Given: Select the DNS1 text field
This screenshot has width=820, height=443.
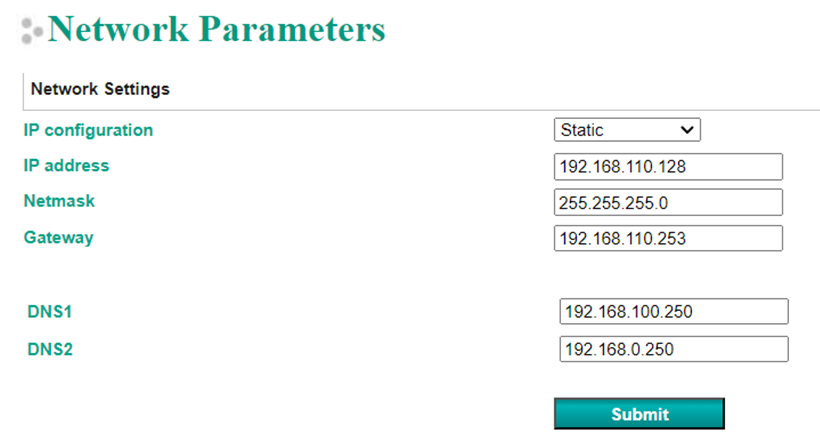Looking at the screenshot, I should (x=674, y=312).
